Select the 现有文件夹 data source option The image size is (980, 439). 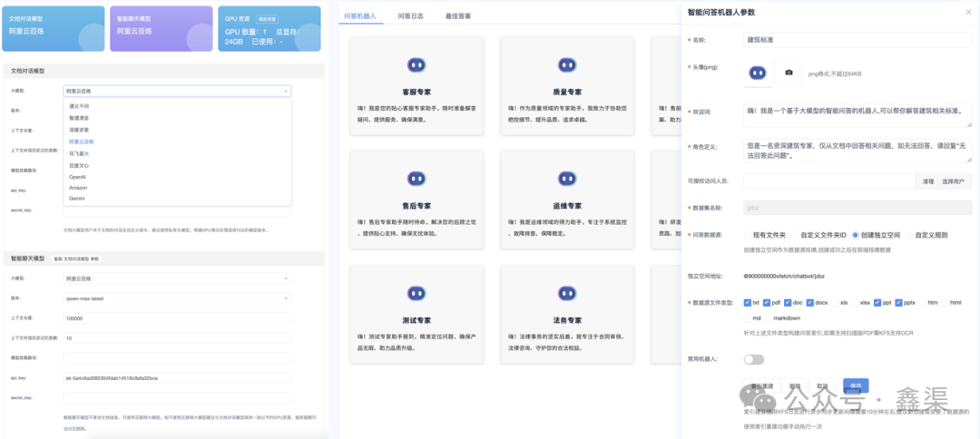click(x=748, y=236)
